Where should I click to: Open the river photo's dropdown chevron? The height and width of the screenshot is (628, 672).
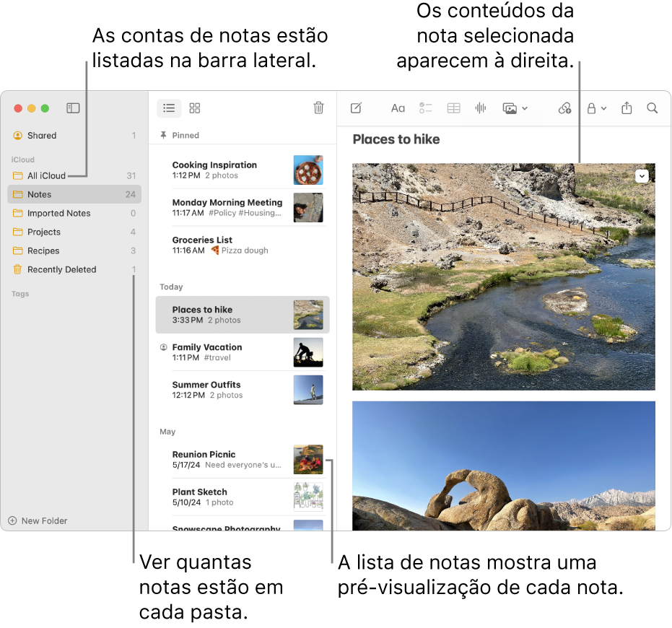tap(642, 175)
